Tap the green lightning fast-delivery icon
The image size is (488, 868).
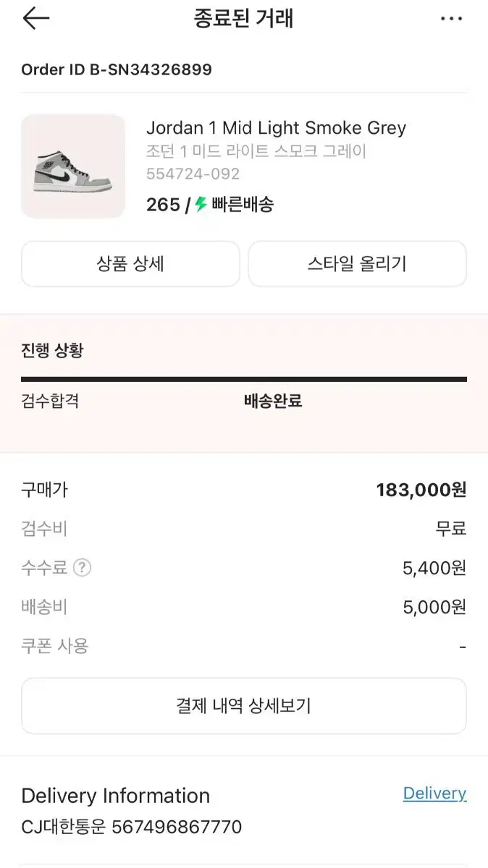coord(201,205)
